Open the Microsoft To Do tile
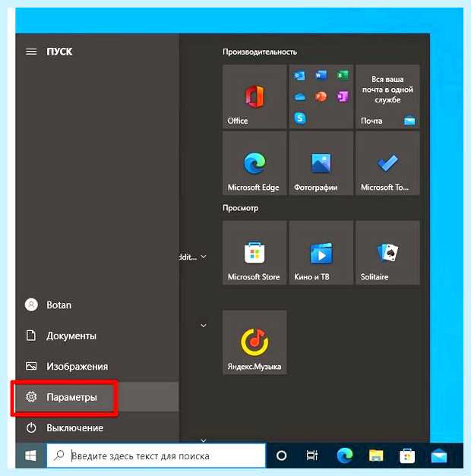The width and height of the screenshot is (471, 476). [387, 163]
